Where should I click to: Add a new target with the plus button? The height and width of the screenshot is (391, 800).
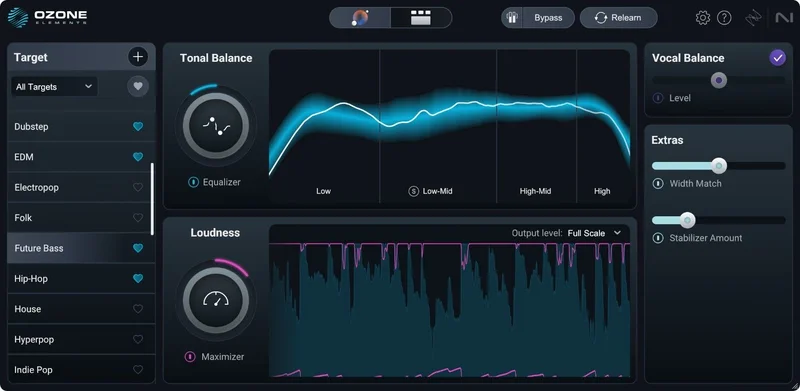point(138,57)
